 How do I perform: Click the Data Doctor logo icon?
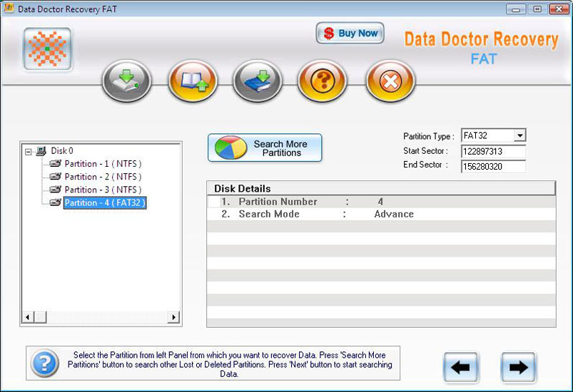(48, 49)
